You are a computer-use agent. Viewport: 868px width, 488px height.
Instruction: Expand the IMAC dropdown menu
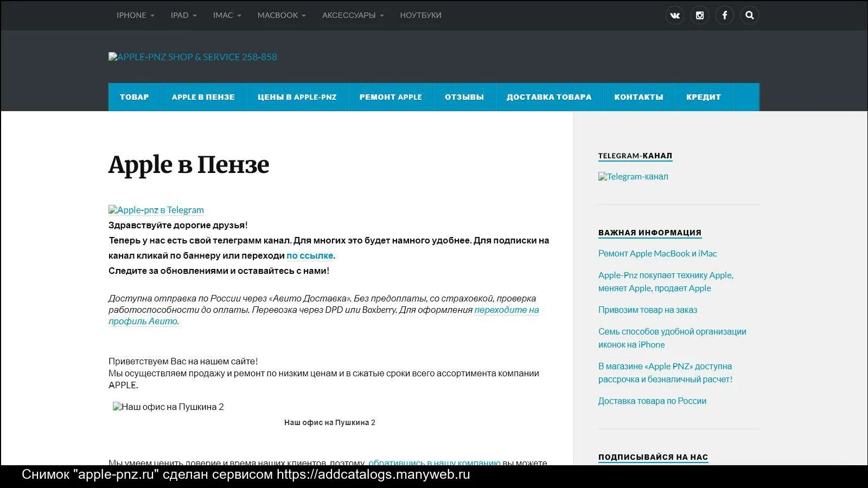pyautogui.click(x=227, y=15)
